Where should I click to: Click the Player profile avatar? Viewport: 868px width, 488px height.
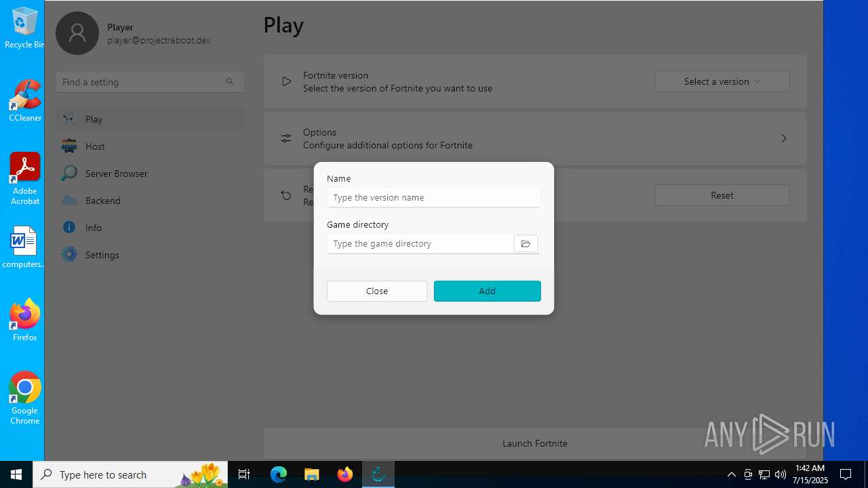[x=77, y=33]
